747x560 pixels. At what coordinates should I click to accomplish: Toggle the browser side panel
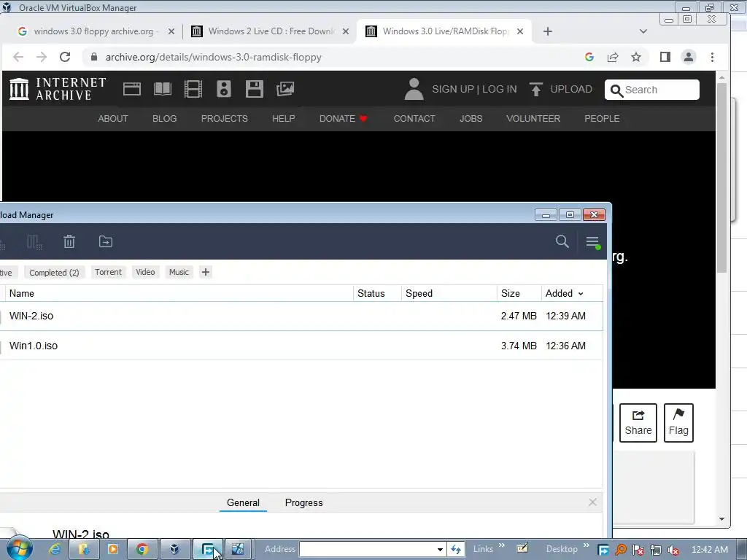(665, 57)
